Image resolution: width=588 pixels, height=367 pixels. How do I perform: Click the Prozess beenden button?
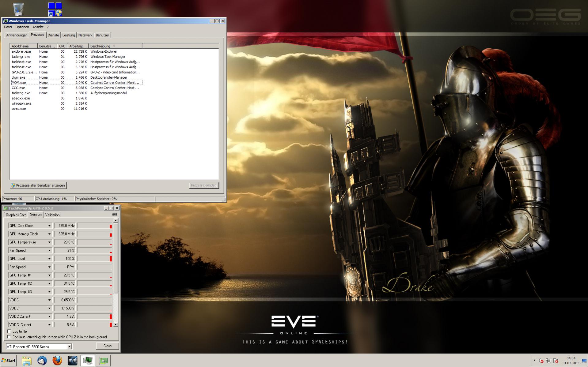click(x=204, y=185)
